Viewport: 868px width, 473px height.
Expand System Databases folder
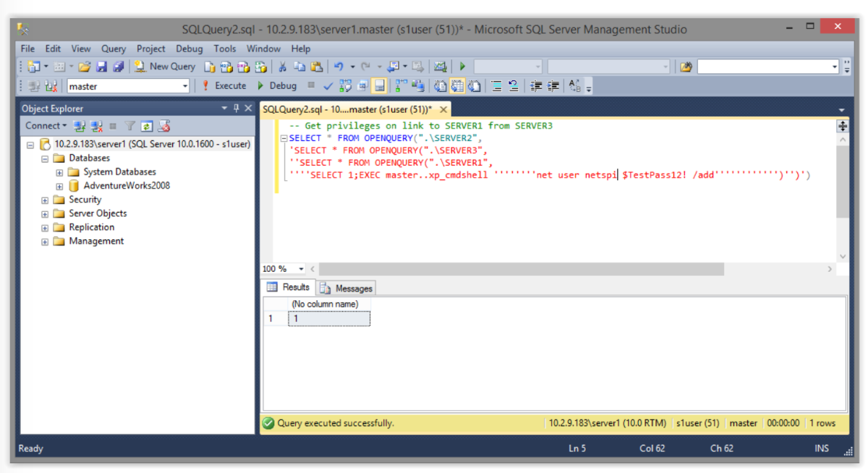[x=59, y=172]
